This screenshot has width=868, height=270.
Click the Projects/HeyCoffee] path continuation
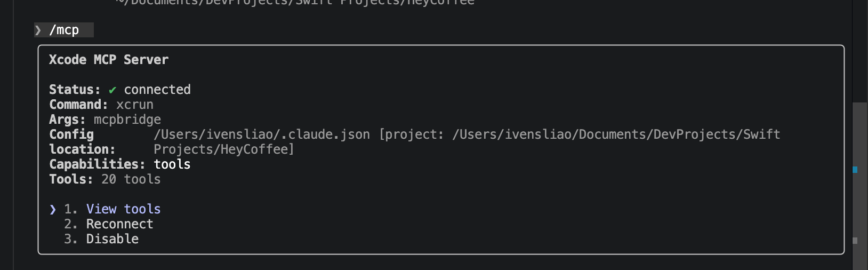(224, 149)
